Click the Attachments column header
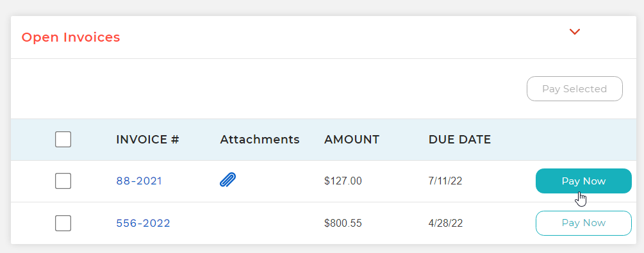This screenshot has width=644, height=253. [x=260, y=140]
